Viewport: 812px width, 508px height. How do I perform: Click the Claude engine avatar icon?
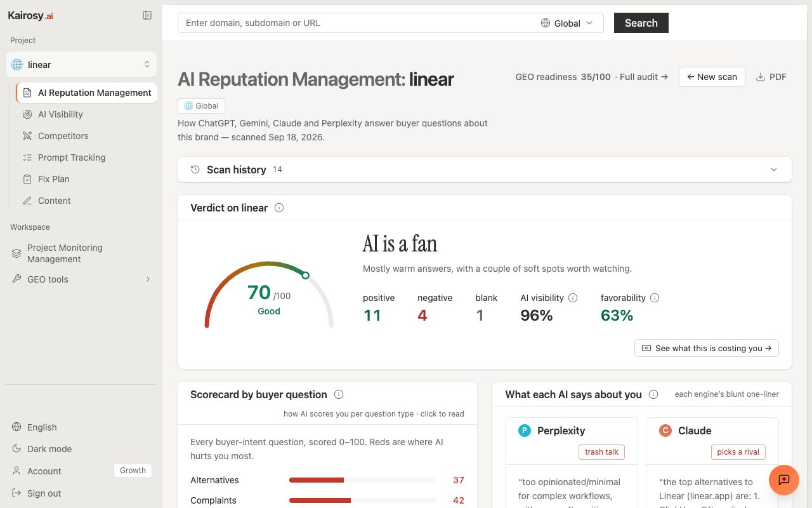click(665, 431)
